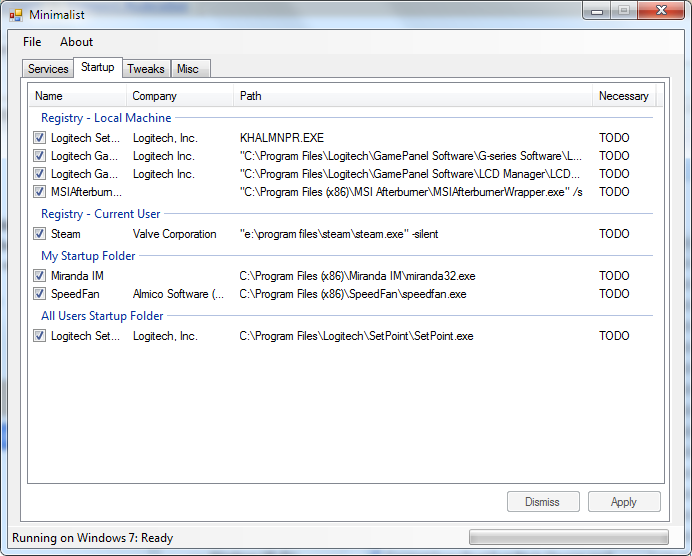The width and height of the screenshot is (692, 556).
Task: Click the Steam name text
Action: (66, 234)
